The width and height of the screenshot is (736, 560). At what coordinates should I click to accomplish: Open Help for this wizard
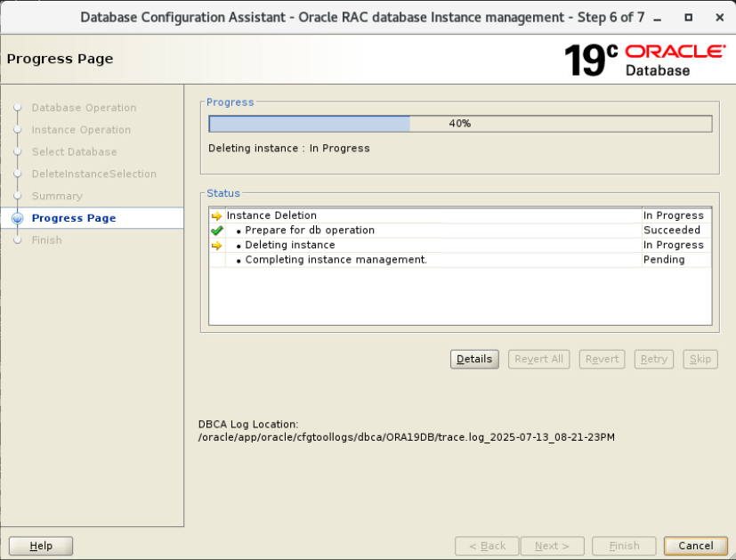(x=41, y=546)
